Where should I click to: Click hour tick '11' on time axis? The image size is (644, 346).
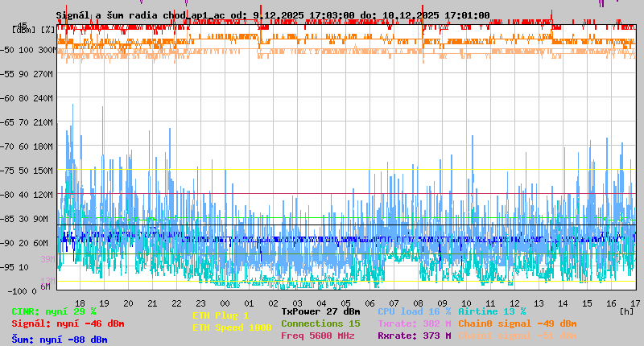pos(491,303)
